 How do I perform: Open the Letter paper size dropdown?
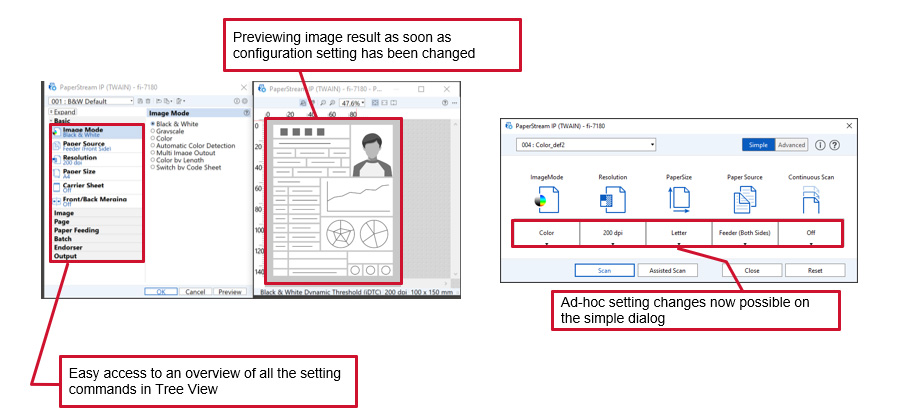click(x=679, y=233)
